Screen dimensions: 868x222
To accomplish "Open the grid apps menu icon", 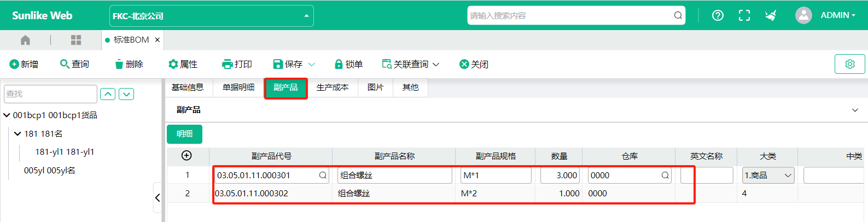I will point(76,40).
